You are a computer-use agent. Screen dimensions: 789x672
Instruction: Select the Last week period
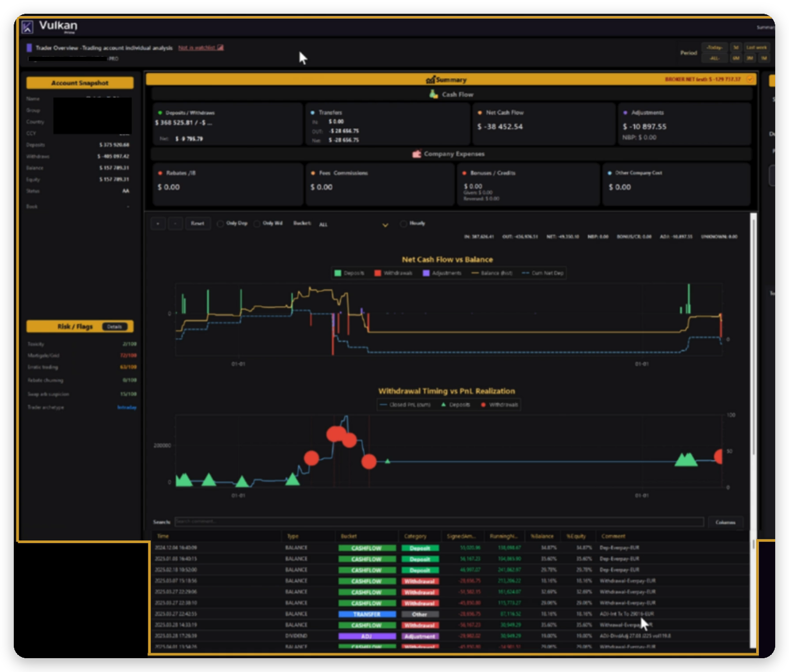pyautogui.click(x=756, y=48)
